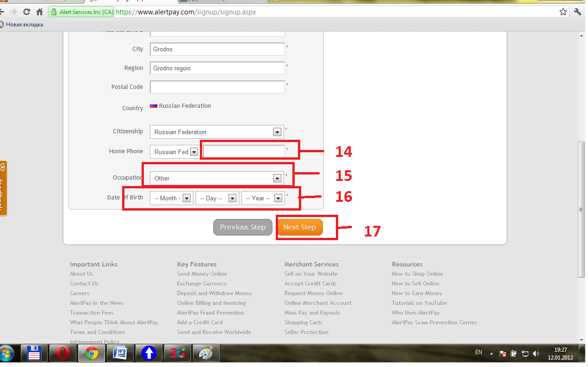Click the network icon in system tray
Viewport: 588px width, 367px height.
coord(525,354)
